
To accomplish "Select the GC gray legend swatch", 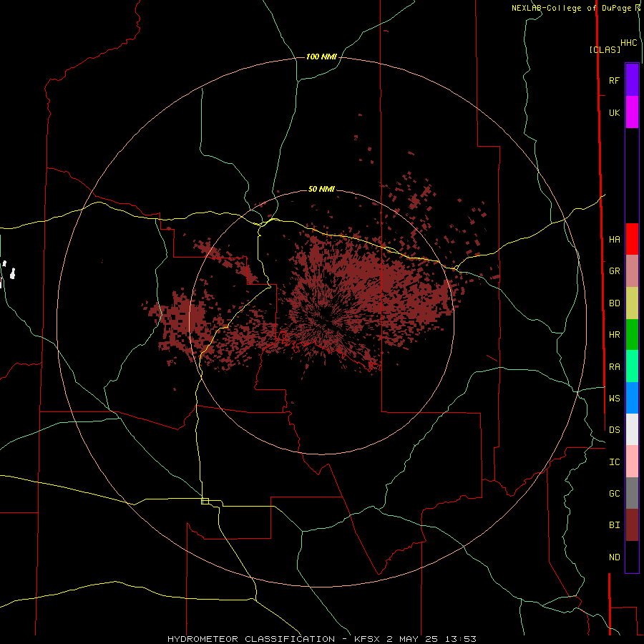I will pyautogui.click(x=632, y=493).
